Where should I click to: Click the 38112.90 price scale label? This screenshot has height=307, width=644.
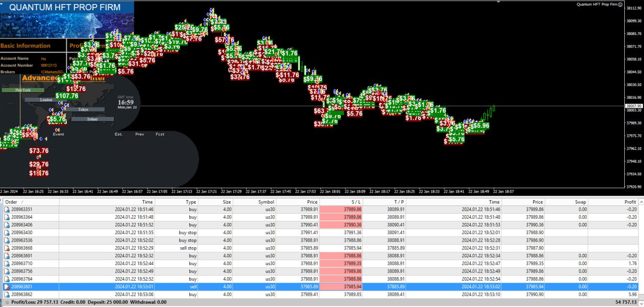[x=634, y=8]
